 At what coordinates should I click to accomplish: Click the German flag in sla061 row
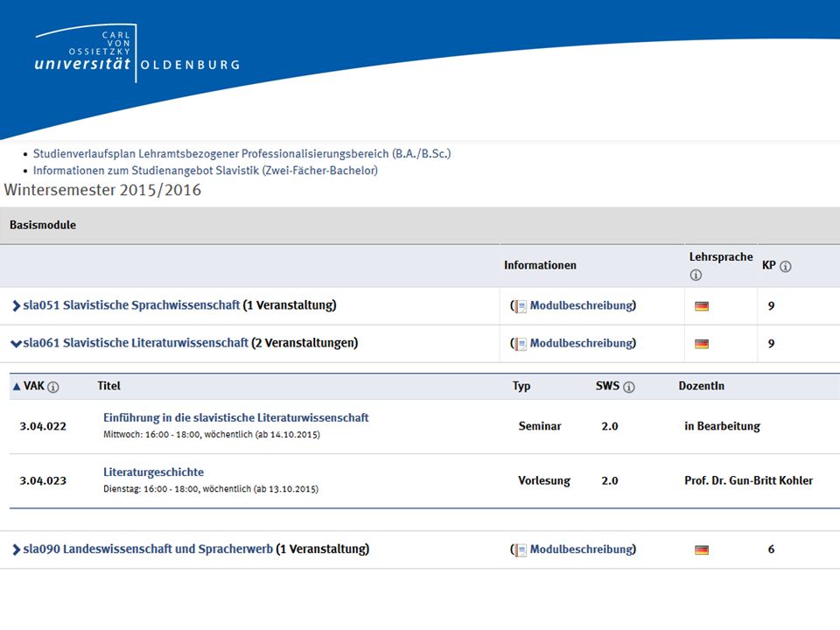tap(702, 344)
